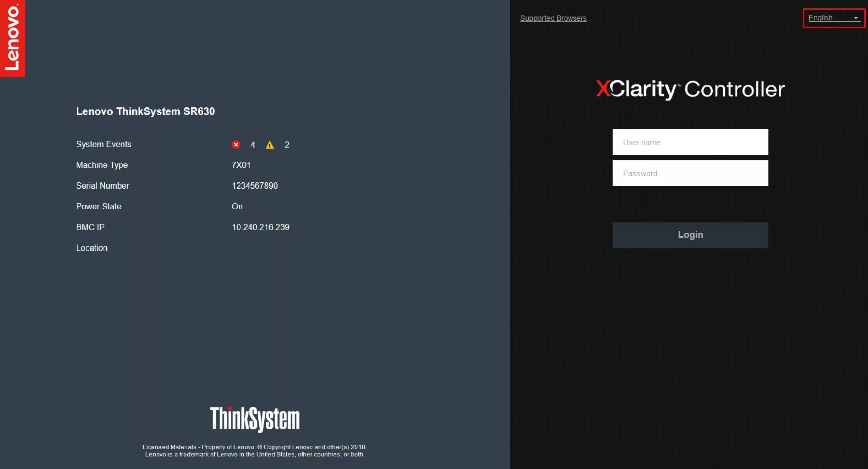Viewport: 868px width, 469px height.
Task: Click on the BMC IP address value
Action: point(259,227)
